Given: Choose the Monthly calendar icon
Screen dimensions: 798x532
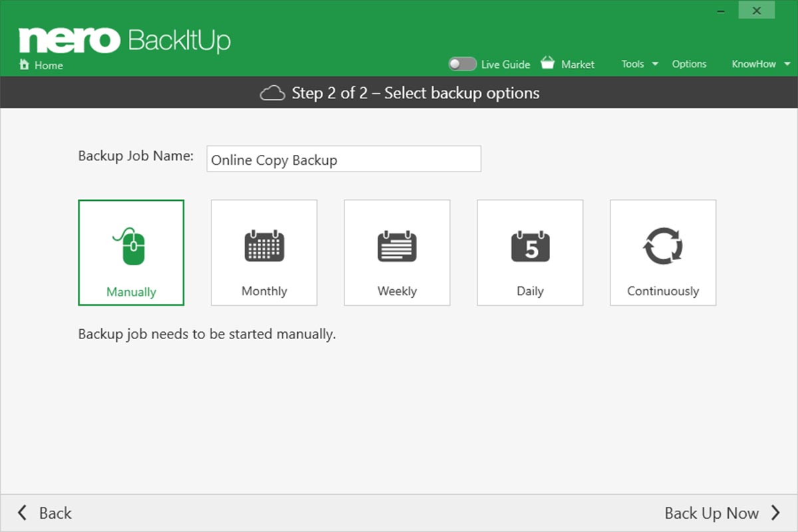Looking at the screenshot, I should [264, 245].
